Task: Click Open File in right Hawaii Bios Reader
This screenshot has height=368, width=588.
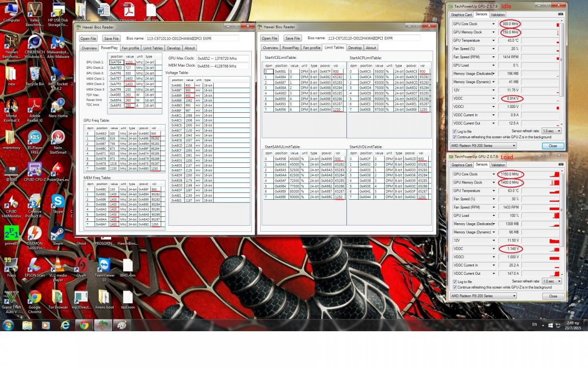Action: tap(269, 38)
